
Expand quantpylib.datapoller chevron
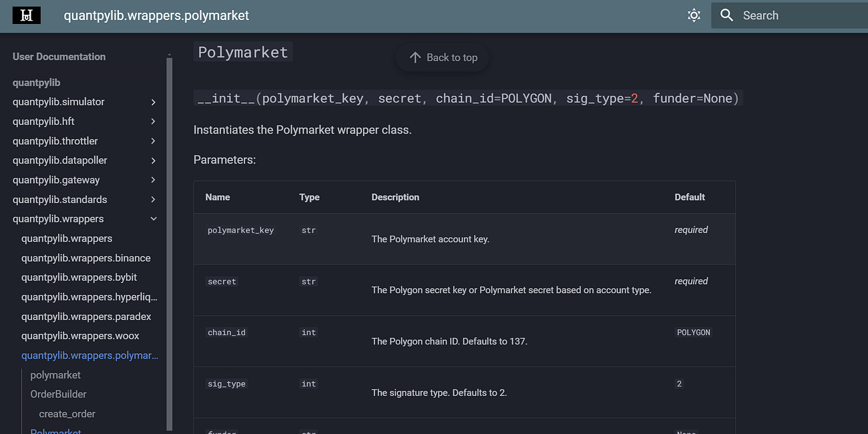pos(154,160)
